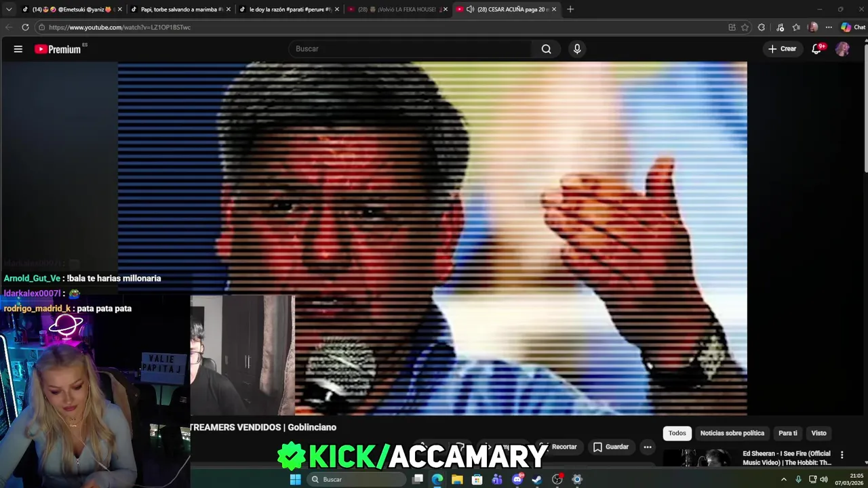Viewport: 868px width, 488px height.
Task: Switch to the Emetsuki TikTok tab
Action: [72, 9]
